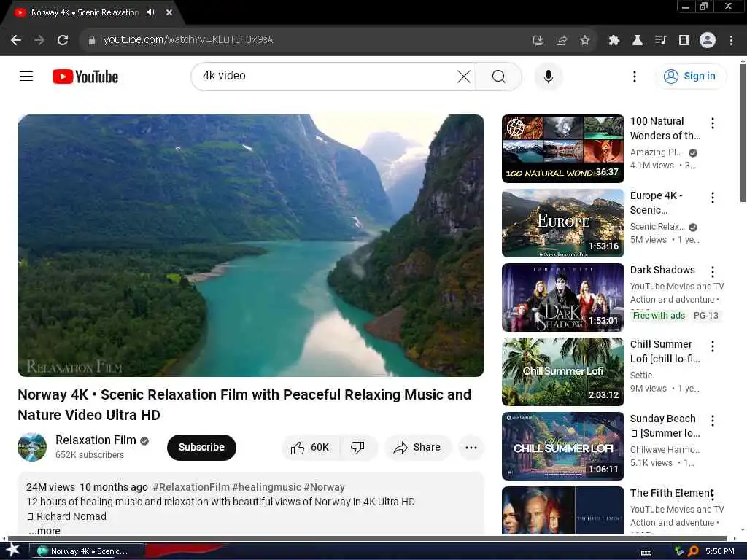Viewport: 747px width, 560px height.
Task: Go back with browser back arrow
Action: point(16,40)
